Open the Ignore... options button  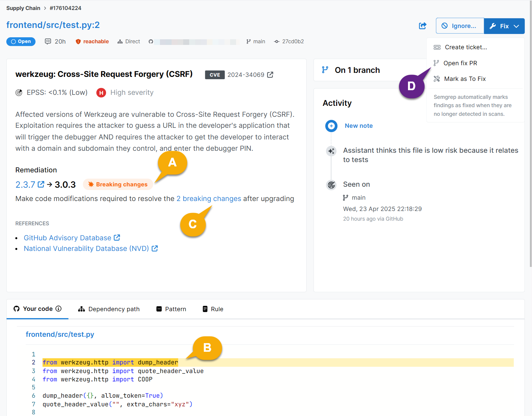(460, 26)
